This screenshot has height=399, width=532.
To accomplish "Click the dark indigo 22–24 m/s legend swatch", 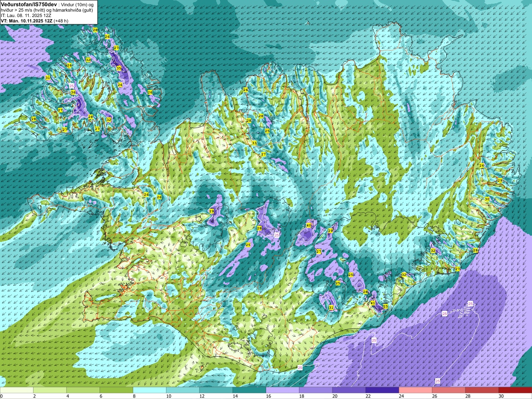I will (382, 390).
